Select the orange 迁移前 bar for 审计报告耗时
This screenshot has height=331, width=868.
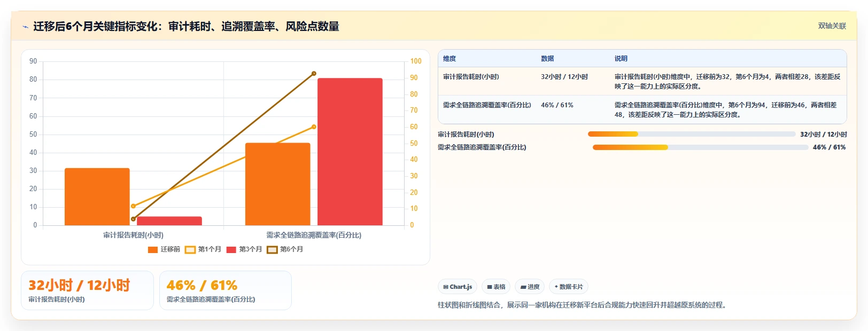tap(97, 196)
